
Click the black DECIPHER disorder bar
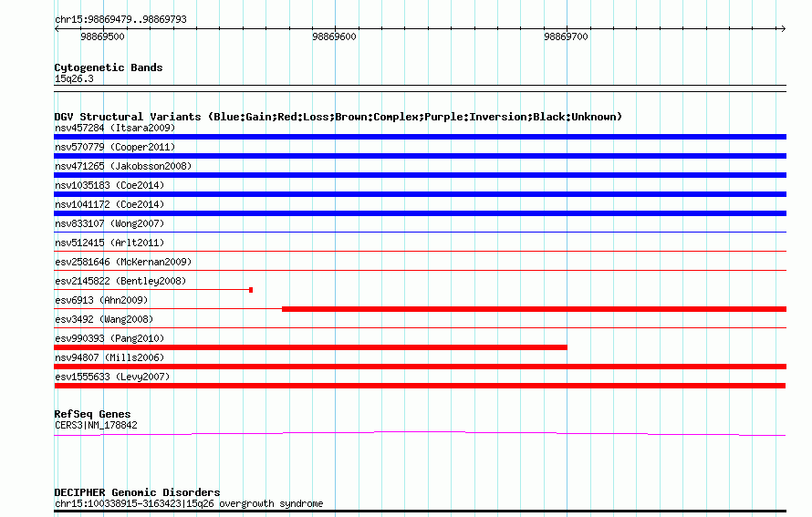coord(420,512)
